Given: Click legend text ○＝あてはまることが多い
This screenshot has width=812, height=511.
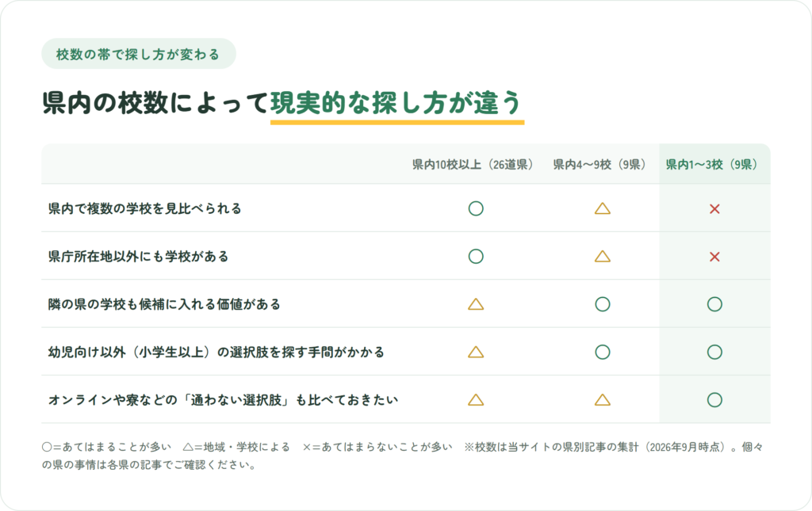Looking at the screenshot, I should (106, 447).
